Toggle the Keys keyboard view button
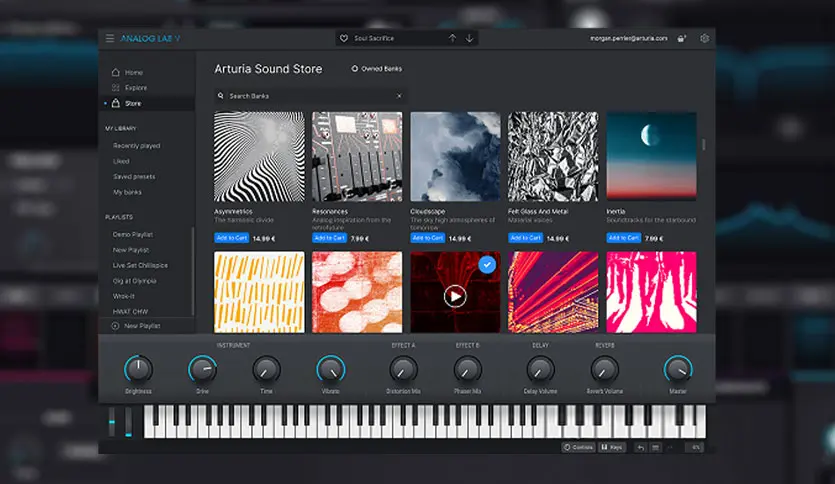 pyautogui.click(x=611, y=447)
